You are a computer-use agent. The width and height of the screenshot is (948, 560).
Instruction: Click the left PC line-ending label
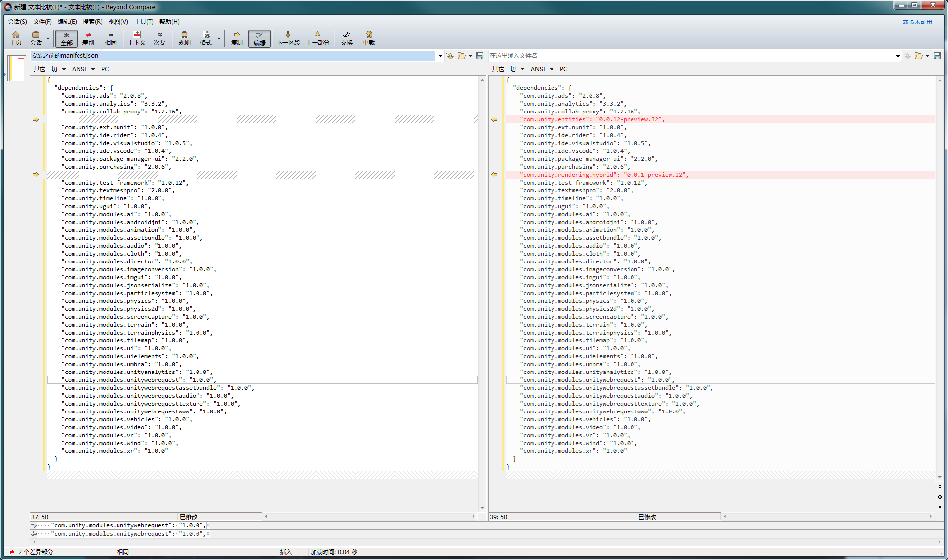[x=105, y=69]
